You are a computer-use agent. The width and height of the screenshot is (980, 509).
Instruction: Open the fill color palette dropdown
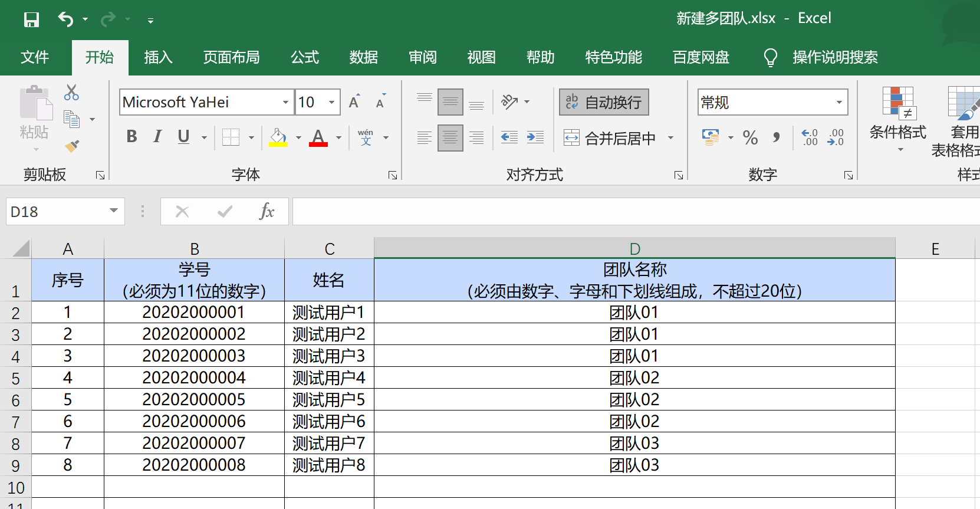click(298, 137)
